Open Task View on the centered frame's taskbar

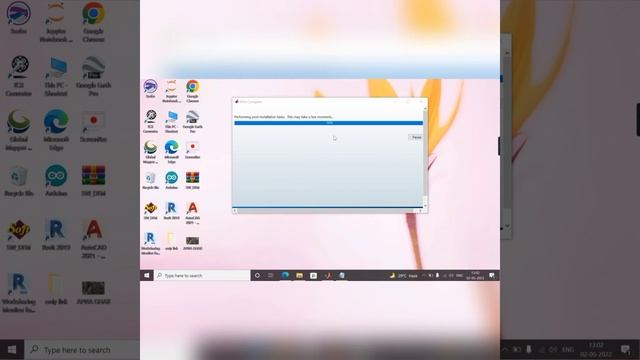270,276
